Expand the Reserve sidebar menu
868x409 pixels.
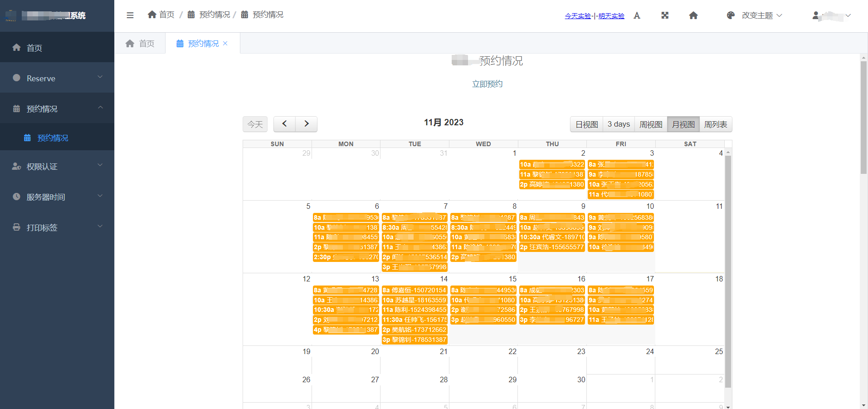coord(100,77)
